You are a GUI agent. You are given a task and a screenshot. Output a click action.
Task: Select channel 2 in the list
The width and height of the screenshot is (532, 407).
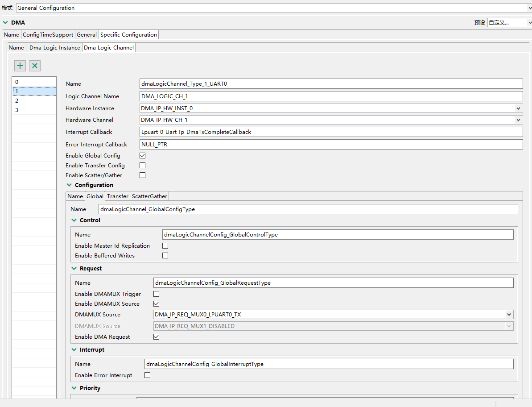pyautogui.click(x=34, y=101)
